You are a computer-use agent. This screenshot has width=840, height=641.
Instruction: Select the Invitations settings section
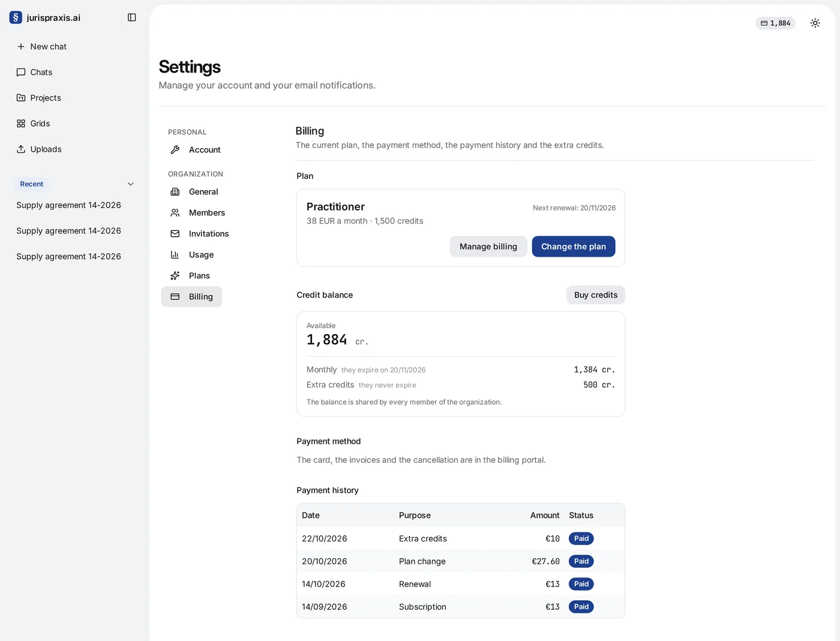200,234
